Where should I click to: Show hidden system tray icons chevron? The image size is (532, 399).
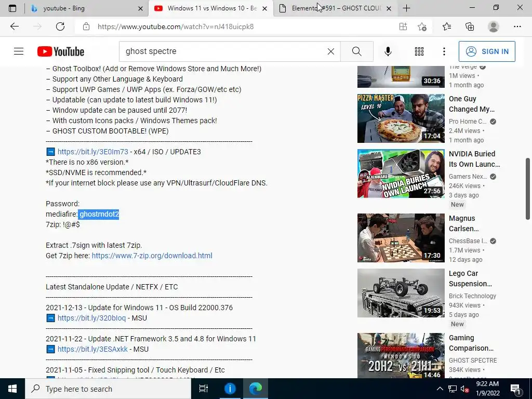(x=440, y=389)
